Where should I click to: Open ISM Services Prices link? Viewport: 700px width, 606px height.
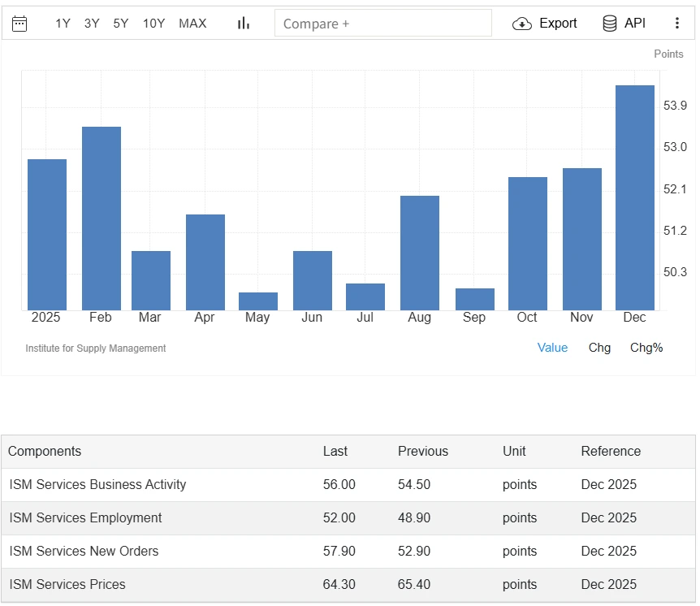[x=67, y=584]
